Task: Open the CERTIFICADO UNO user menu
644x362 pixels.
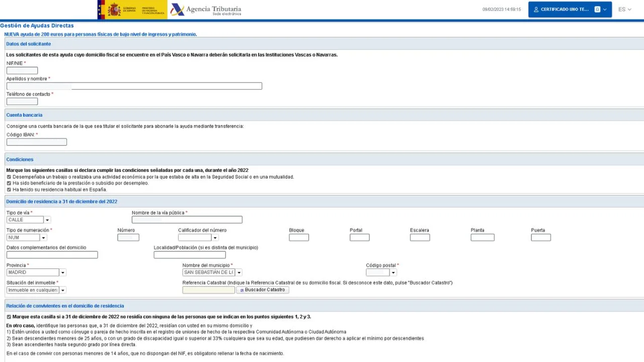Action: [x=570, y=10]
